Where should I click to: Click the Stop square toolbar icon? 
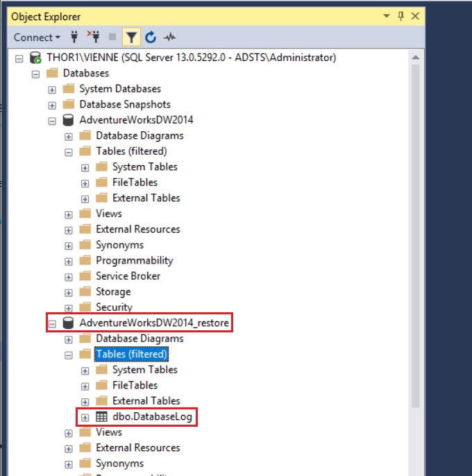click(112, 37)
